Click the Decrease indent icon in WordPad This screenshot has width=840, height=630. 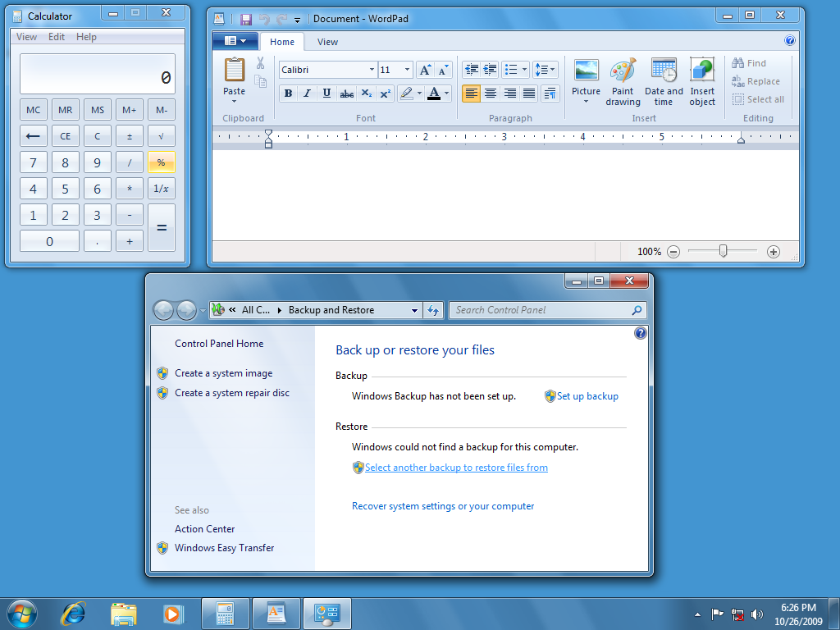[472, 70]
